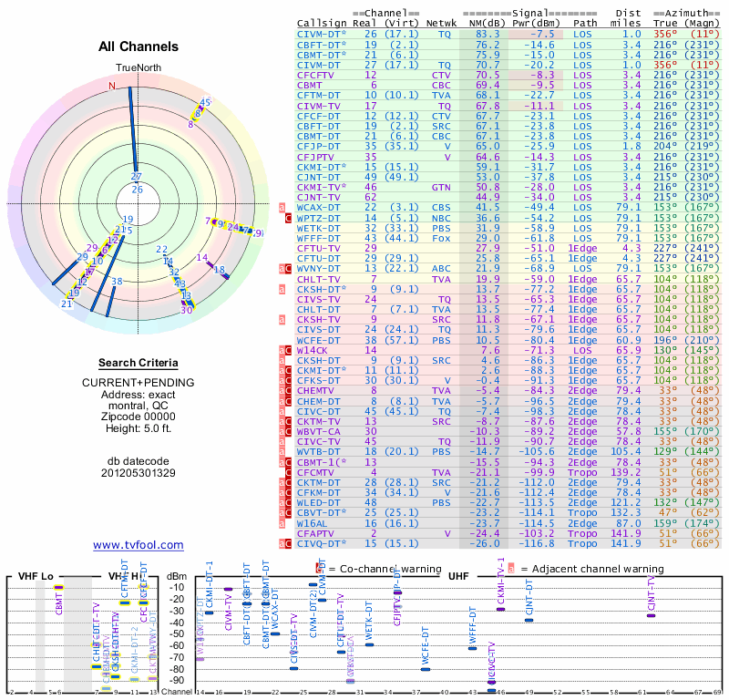Click the 105.4 distance value
This screenshot has height=700, width=729.
625,452
